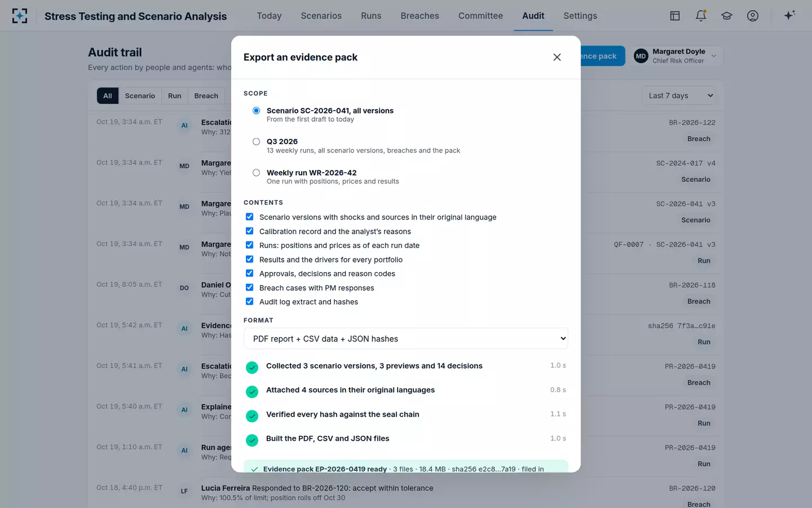Click the check icon in the evidence pack ready banner
Image resolution: width=812 pixels, height=508 pixels.
(255, 469)
